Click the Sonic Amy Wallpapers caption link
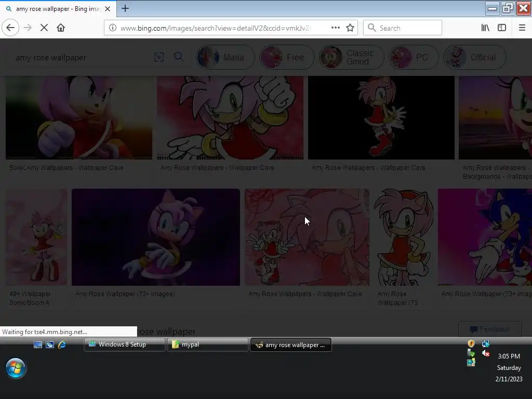Viewport: 532px width, 399px height. 66,168
